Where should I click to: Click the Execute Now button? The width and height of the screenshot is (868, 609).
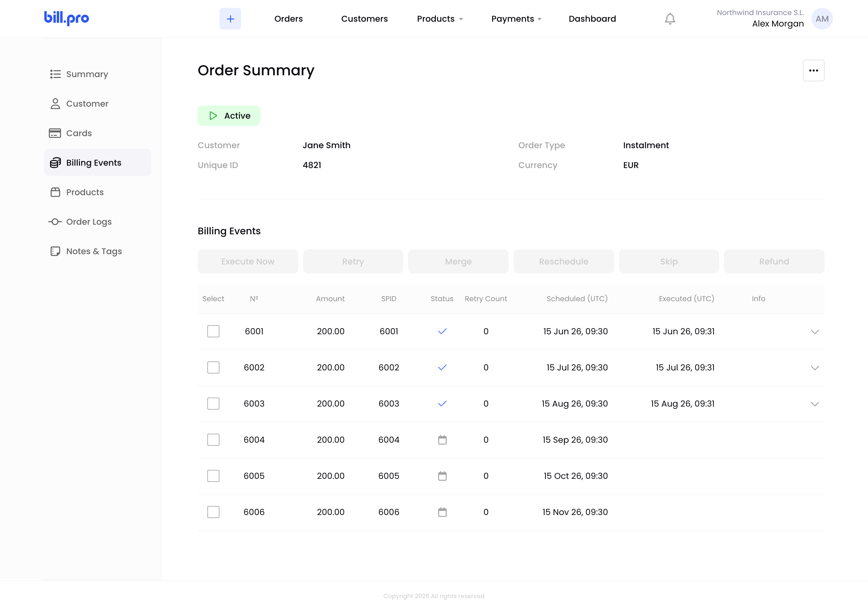coord(248,261)
